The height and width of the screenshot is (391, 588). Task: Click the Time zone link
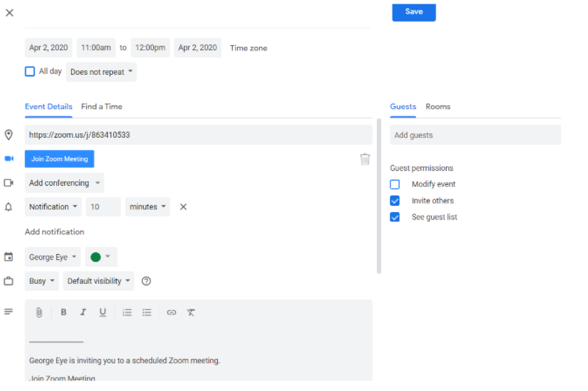[248, 48]
